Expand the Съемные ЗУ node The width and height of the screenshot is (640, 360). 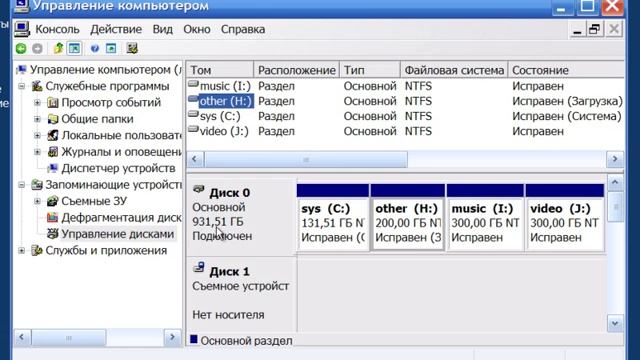pos(38,201)
